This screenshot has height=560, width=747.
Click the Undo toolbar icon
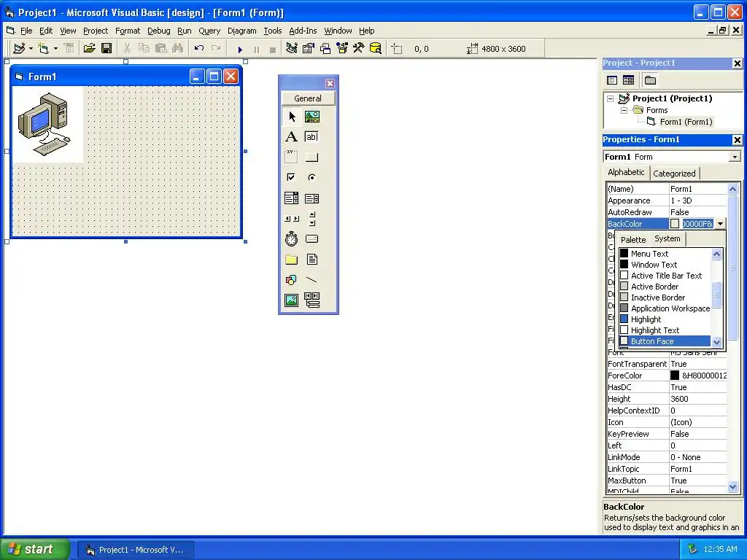coord(199,49)
